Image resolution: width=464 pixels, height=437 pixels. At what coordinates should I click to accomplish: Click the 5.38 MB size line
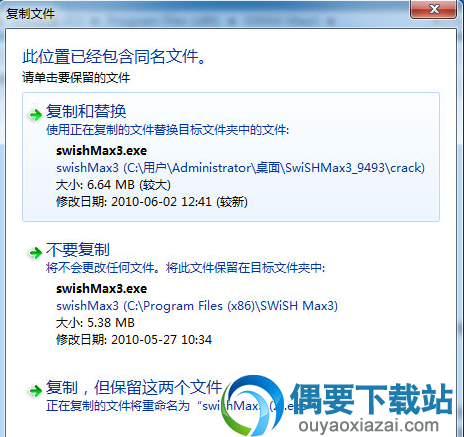tap(95, 323)
